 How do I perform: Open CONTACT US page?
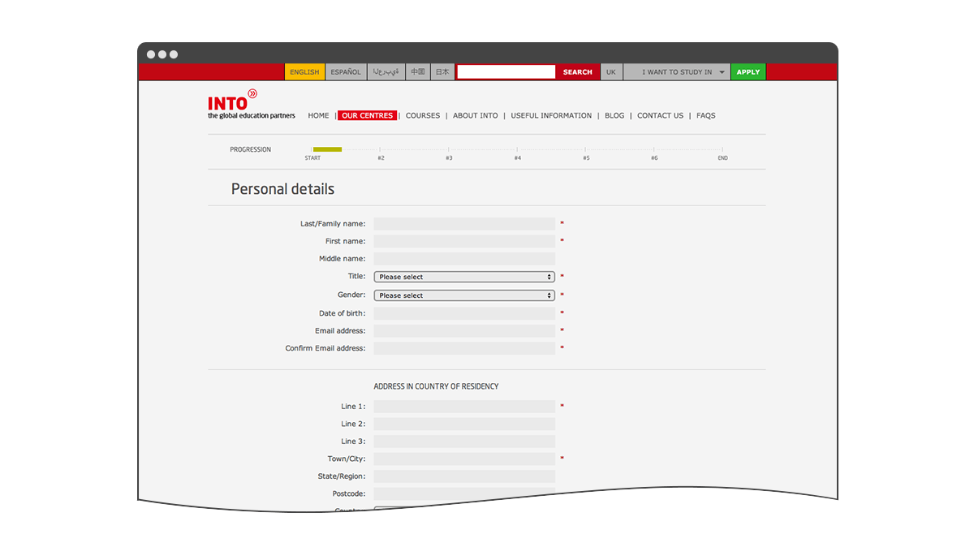[x=661, y=115]
